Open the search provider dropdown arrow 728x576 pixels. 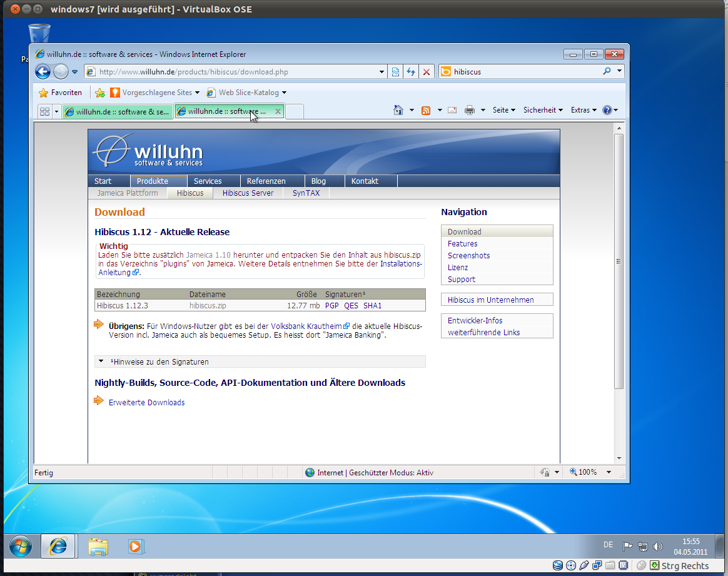(x=619, y=71)
